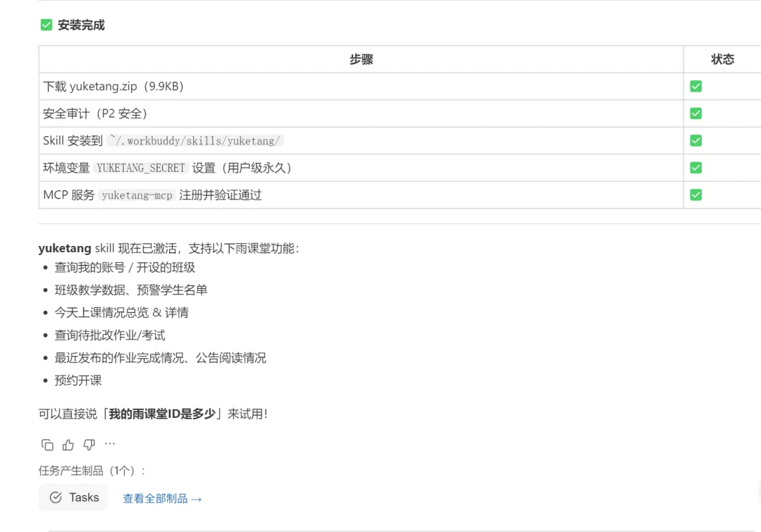The width and height of the screenshot is (761, 532).
Task: Click the Tasks check-circle icon
Action: tap(56, 497)
